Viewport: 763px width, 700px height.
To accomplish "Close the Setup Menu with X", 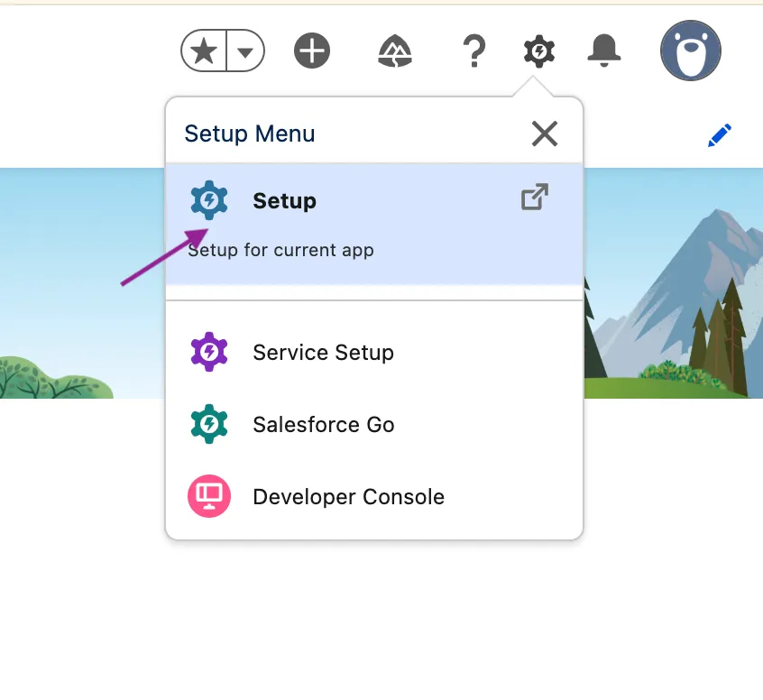I will (x=545, y=134).
